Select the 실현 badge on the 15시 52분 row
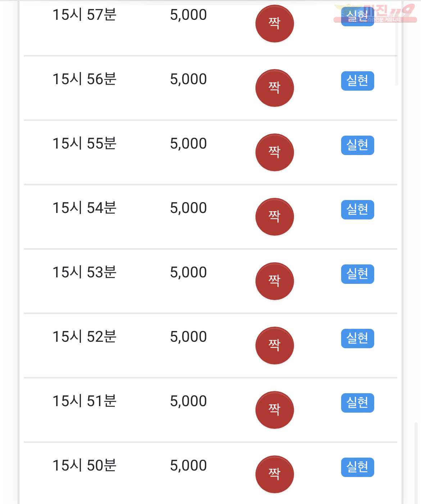Viewport: 421px width, 504px height. 357,339
